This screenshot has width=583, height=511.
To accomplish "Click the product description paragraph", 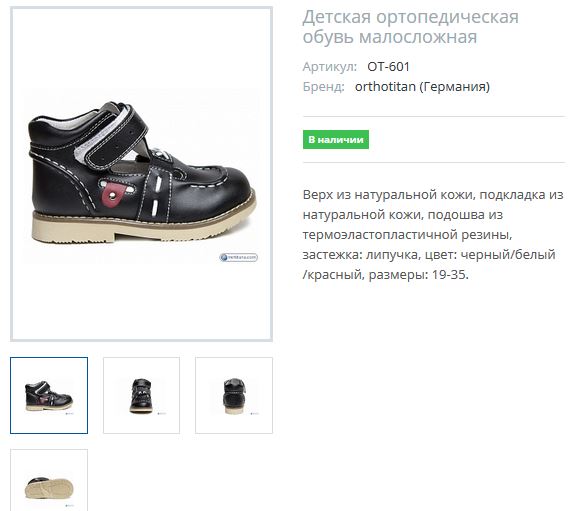I will click(x=433, y=235).
